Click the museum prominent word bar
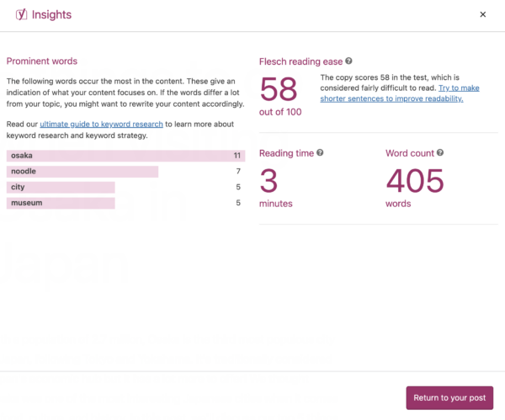The width and height of the screenshot is (505, 420). point(61,203)
